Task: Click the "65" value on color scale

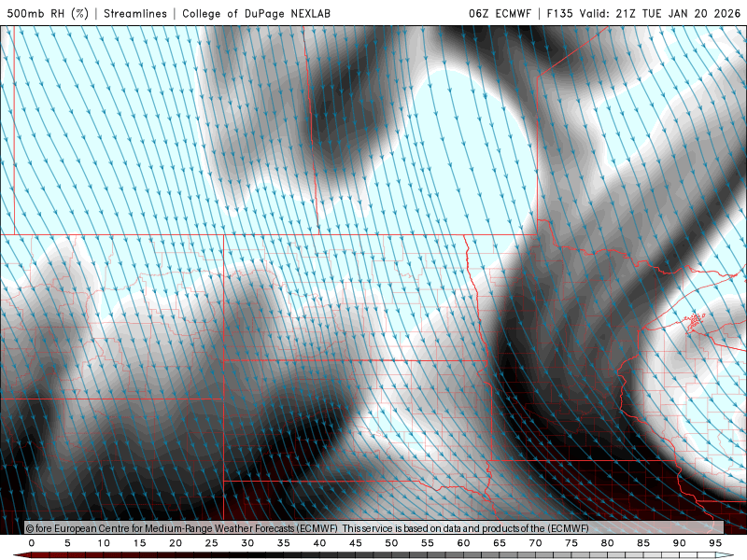Action: pos(500,543)
